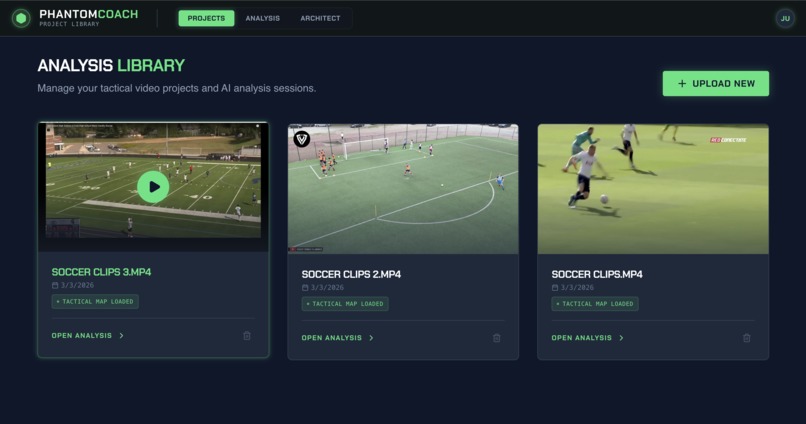Image resolution: width=806 pixels, height=424 pixels.
Task: Click the plus icon in Upload New
Action: coord(682,83)
